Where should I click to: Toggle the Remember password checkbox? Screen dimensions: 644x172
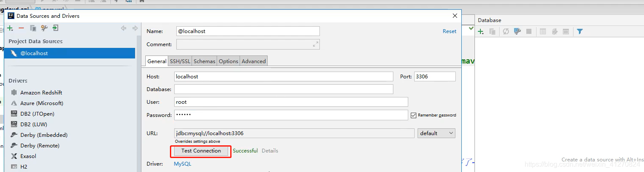click(x=413, y=115)
